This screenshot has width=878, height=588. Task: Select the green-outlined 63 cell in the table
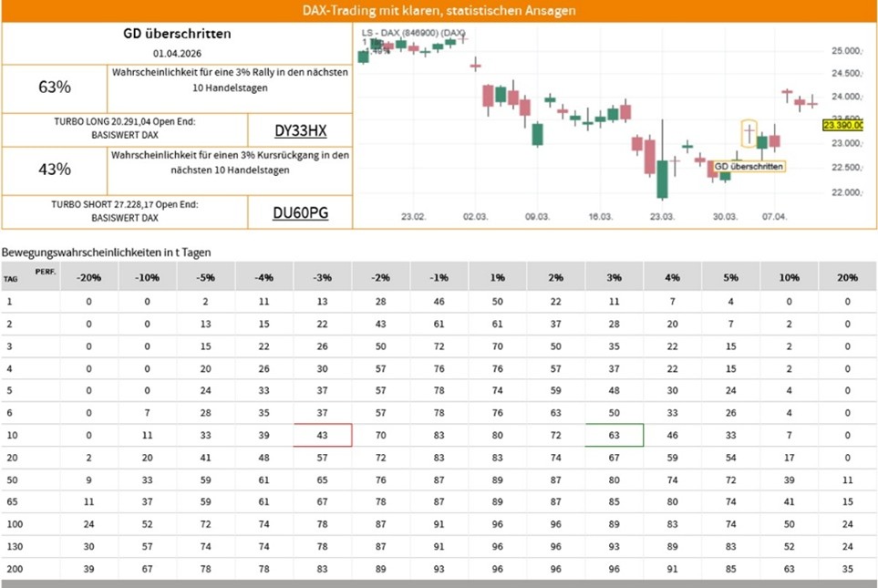pos(615,436)
